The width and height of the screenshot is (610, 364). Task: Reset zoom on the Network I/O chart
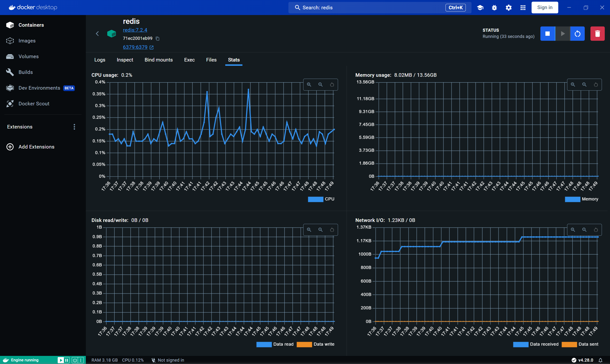596,230
